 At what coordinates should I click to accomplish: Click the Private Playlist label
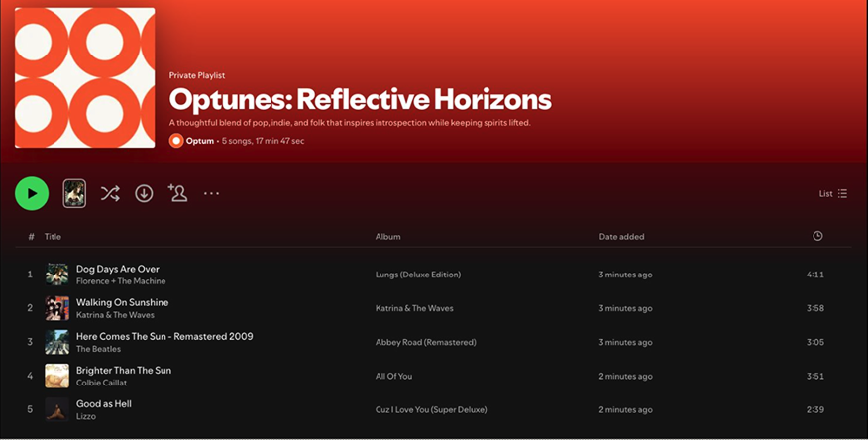pyautogui.click(x=197, y=75)
